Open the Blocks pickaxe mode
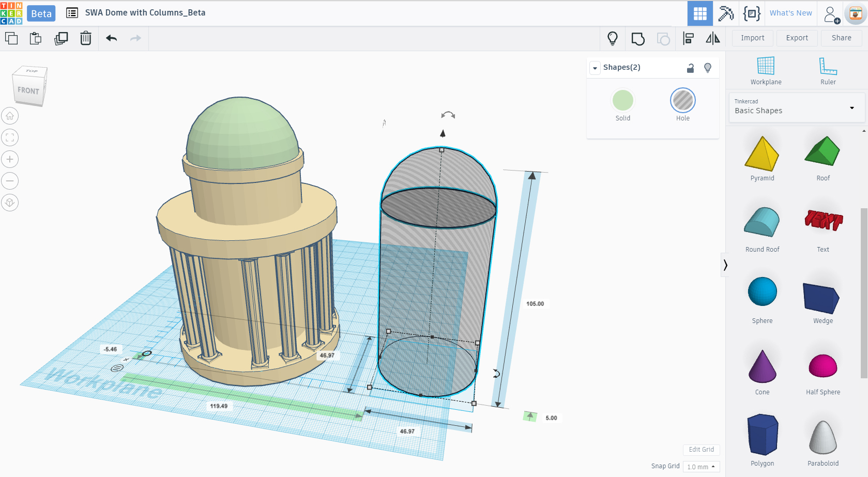The width and height of the screenshot is (868, 477). (726, 13)
